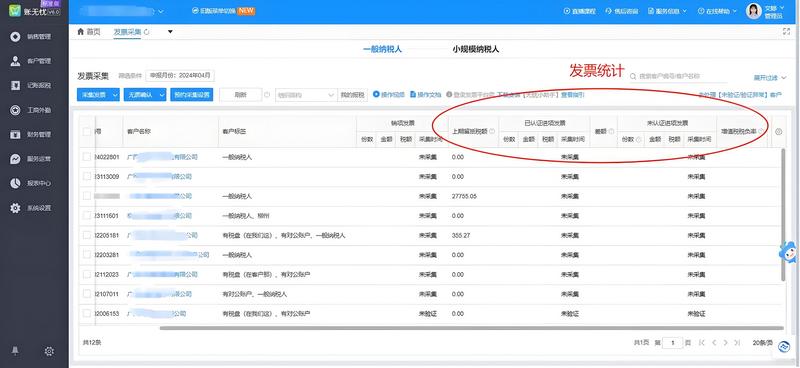The image size is (800, 368).
Task: Click the round chat widget icon bottom right
Action: coord(784,347)
